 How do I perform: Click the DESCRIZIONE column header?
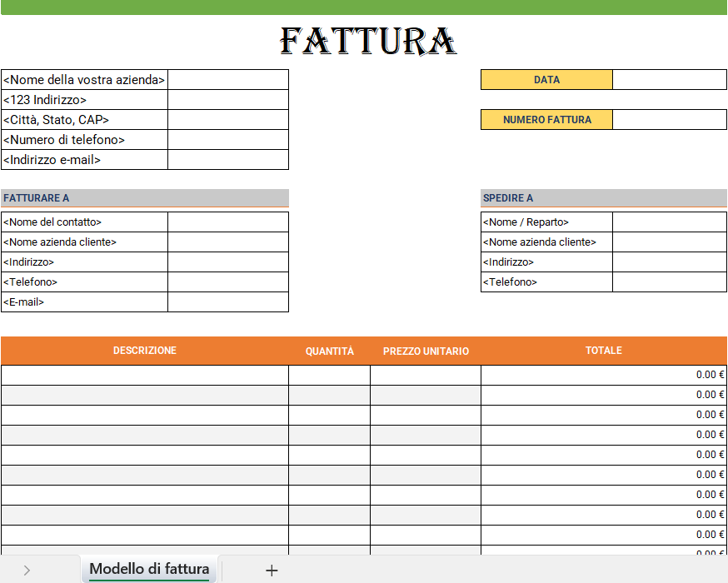144,351
